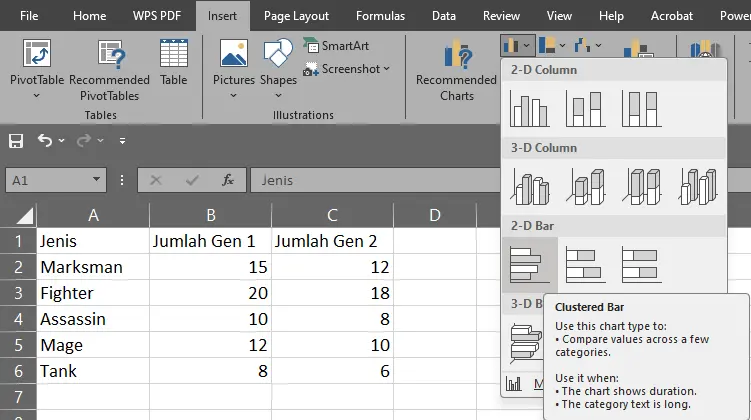Image resolution: width=751 pixels, height=420 pixels.
Task: Select the cell containing Marksman
Action: point(93,267)
